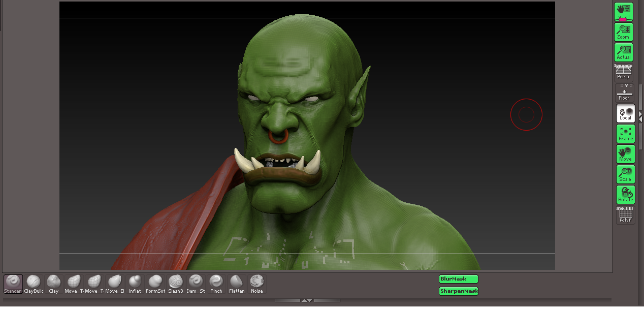Click the BlurMask button
The height and width of the screenshot is (309, 644).
tap(459, 279)
